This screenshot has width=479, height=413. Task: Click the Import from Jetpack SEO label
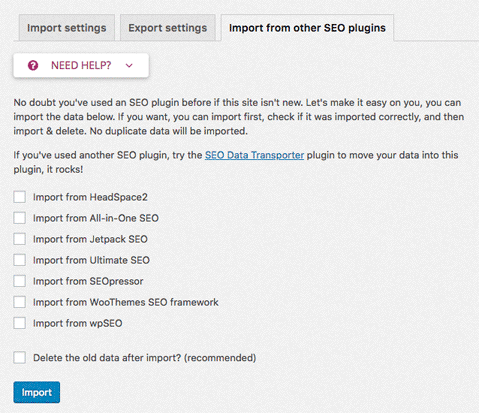coord(90,239)
